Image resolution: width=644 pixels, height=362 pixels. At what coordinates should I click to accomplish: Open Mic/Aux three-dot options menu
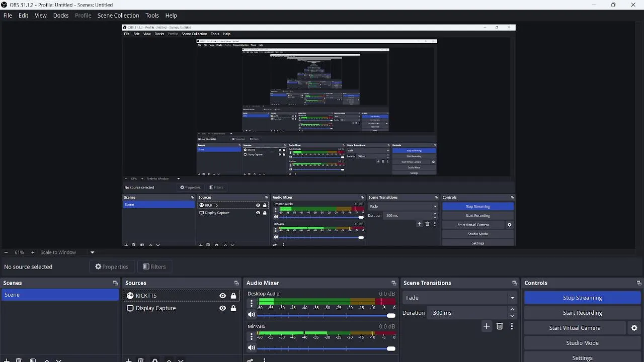coord(252,336)
